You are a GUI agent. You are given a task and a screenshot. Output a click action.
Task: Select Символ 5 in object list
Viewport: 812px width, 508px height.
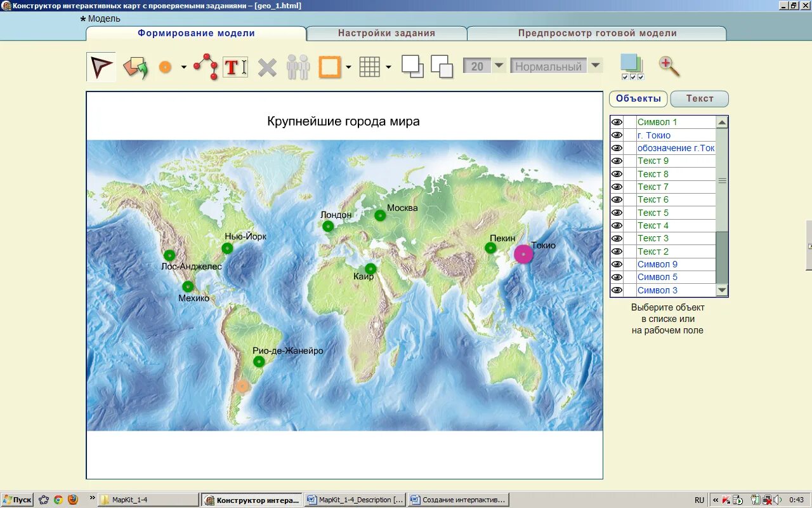[676, 277]
